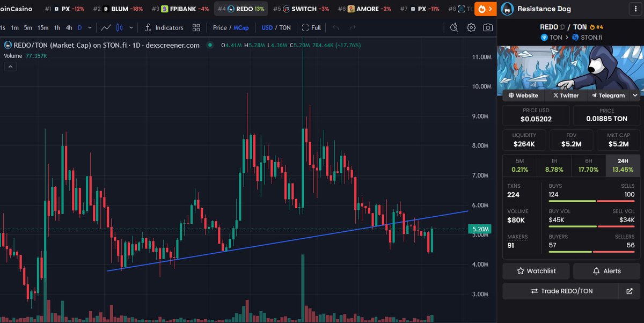Image resolution: width=644 pixels, height=323 pixels.
Task: Click the MKT CAP $5.2M box
Action: (618, 140)
